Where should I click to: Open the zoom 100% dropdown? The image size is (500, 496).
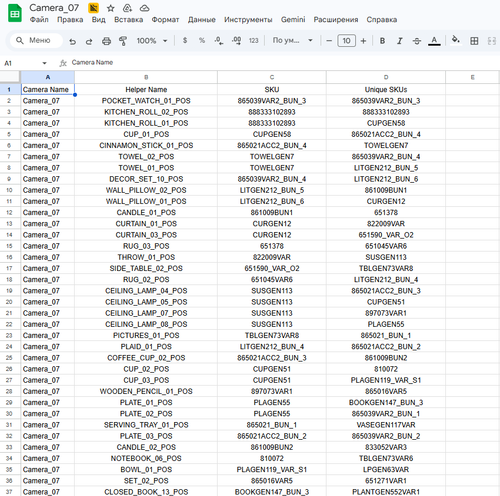pyautogui.click(x=152, y=41)
